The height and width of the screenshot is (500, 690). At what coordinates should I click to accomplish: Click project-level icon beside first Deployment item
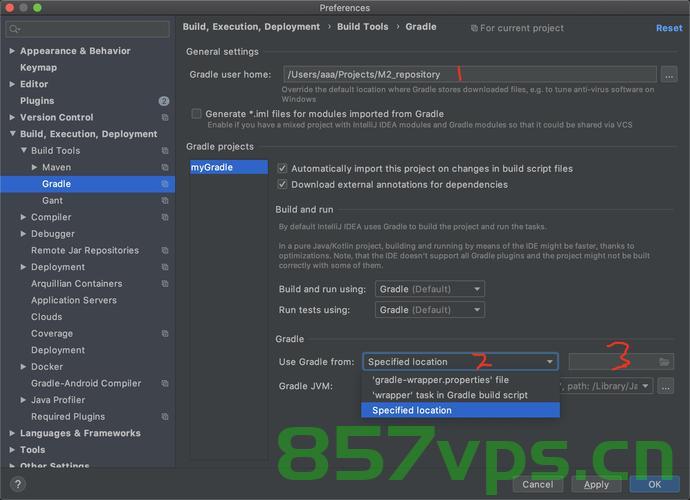[x=165, y=267]
